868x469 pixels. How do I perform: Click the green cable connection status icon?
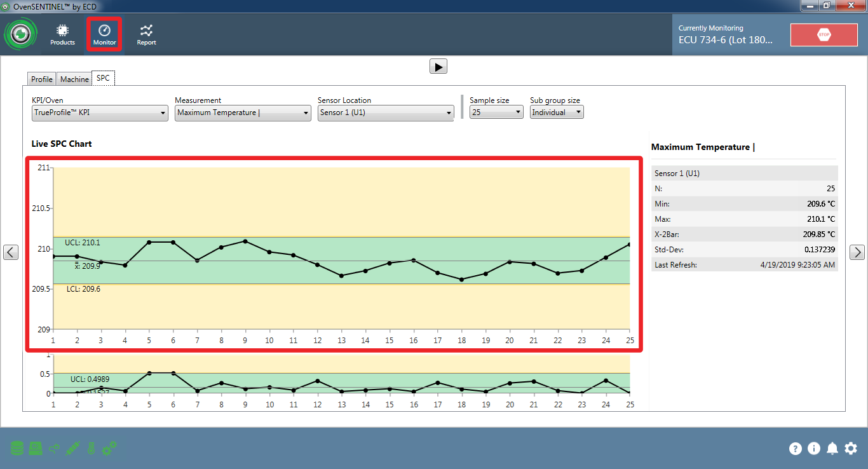(x=55, y=449)
